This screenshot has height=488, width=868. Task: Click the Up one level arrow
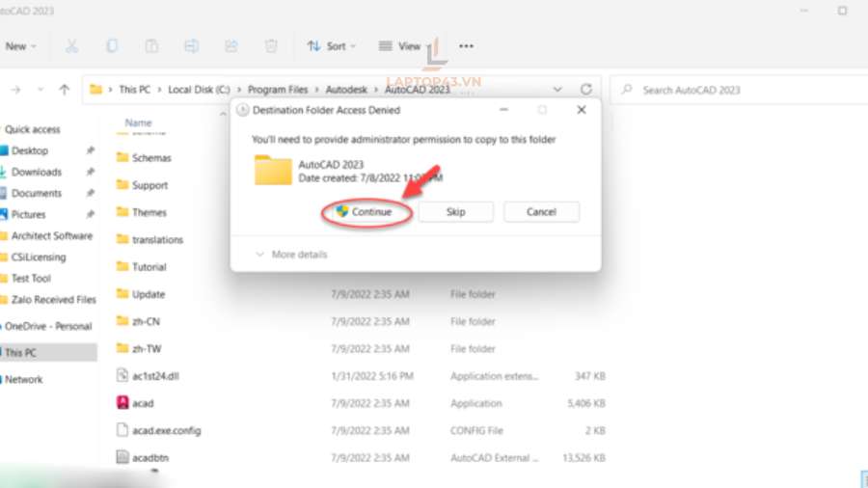pos(65,89)
